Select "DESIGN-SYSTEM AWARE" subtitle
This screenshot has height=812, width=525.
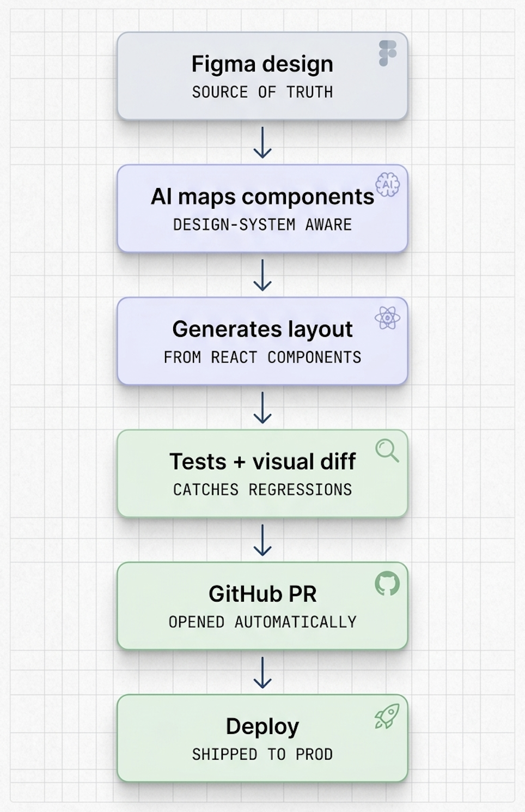pyautogui.click(x=262, y=225)
